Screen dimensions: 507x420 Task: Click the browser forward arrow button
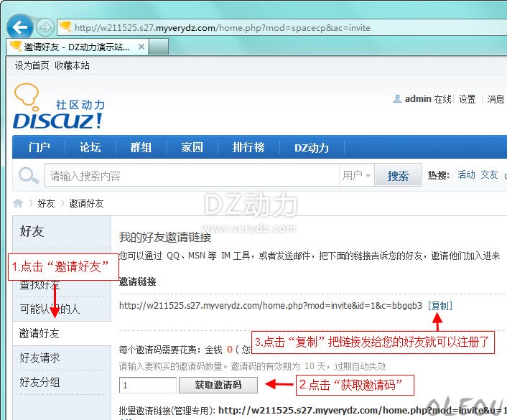pos(45,27)
